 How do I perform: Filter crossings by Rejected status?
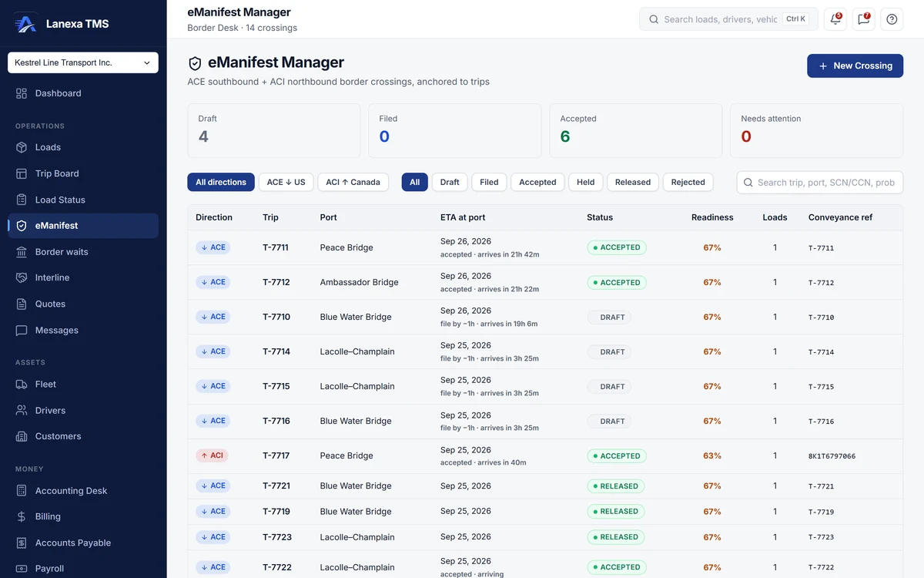coord(688,182)
